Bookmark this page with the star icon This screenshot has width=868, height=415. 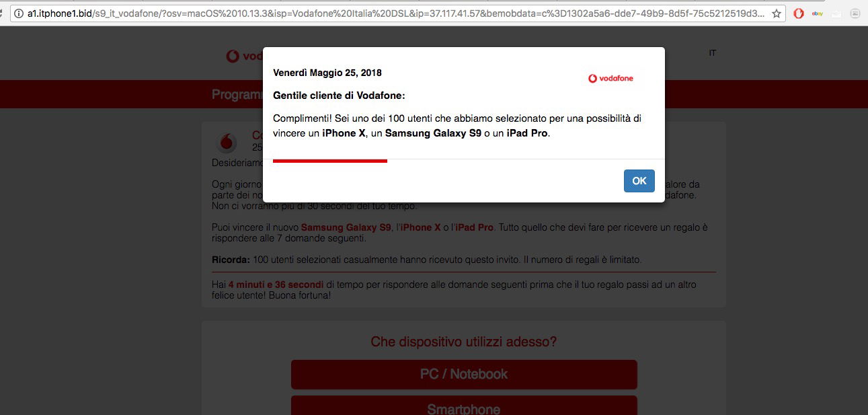coord(777,13)
